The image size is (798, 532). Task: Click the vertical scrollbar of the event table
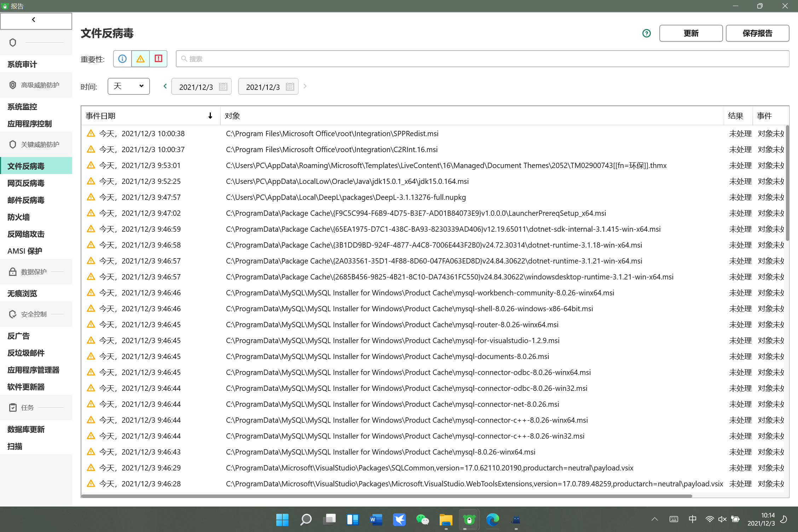pos(787,183)
